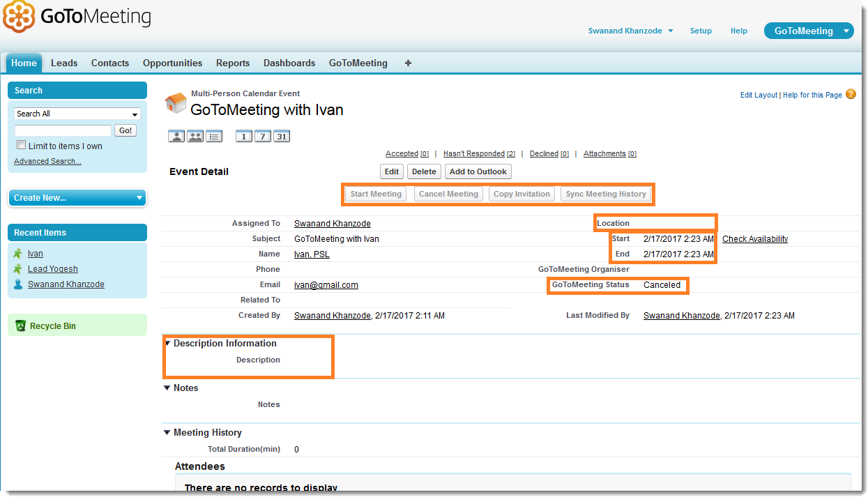The image size is (868, 497).
Task: Switch to week view icon labeled 7
Action: 262,137
